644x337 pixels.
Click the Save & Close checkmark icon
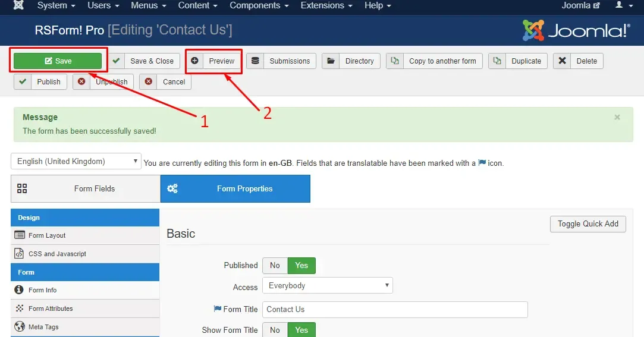[116, 61]
